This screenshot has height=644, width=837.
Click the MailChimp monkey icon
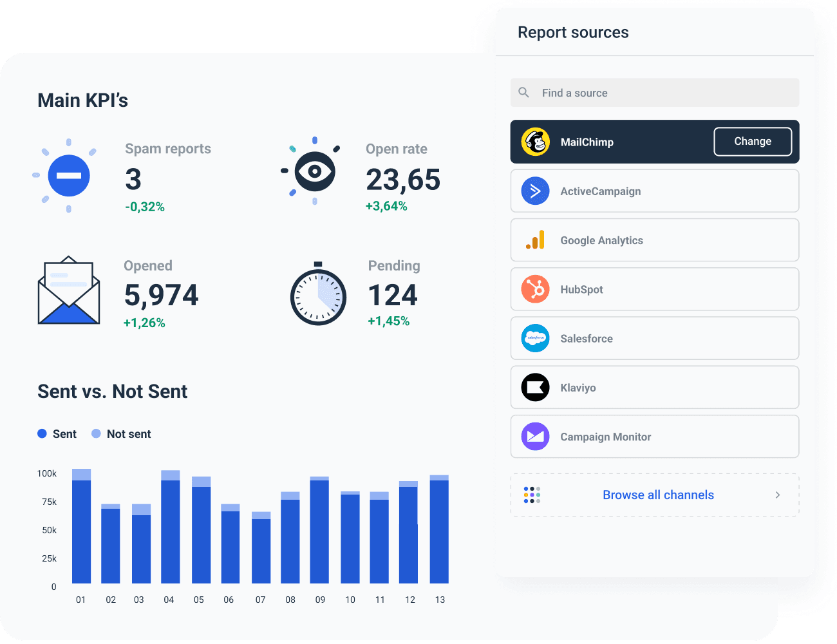click(536, 141)
